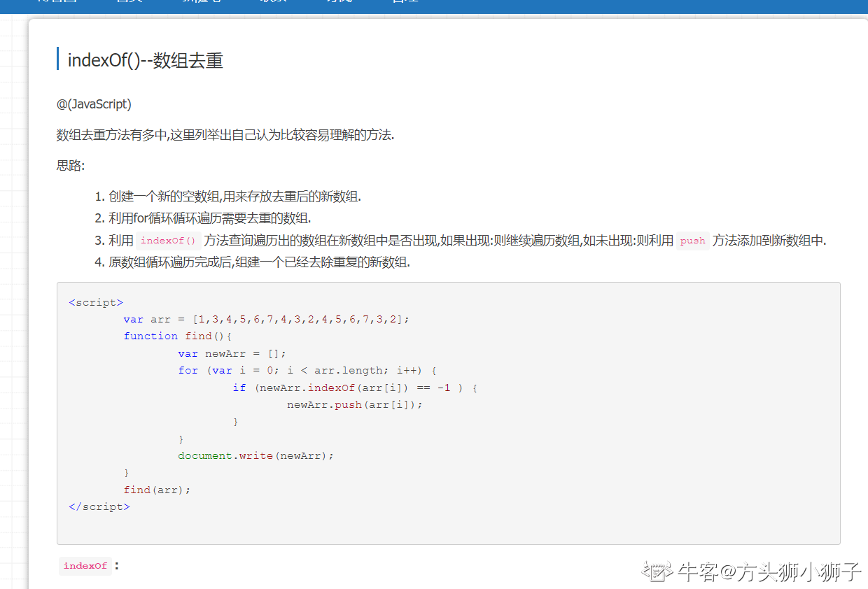Click the inline code "indexOf()" in step 3

(169, 241)
